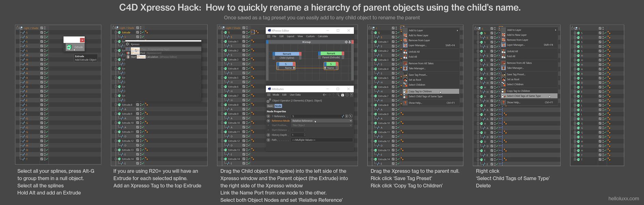Viewport: 644px width, 205px height.
Task: Click orange display tag on Extrude.5 beside XPresso Editor
Action: [253, 78]
